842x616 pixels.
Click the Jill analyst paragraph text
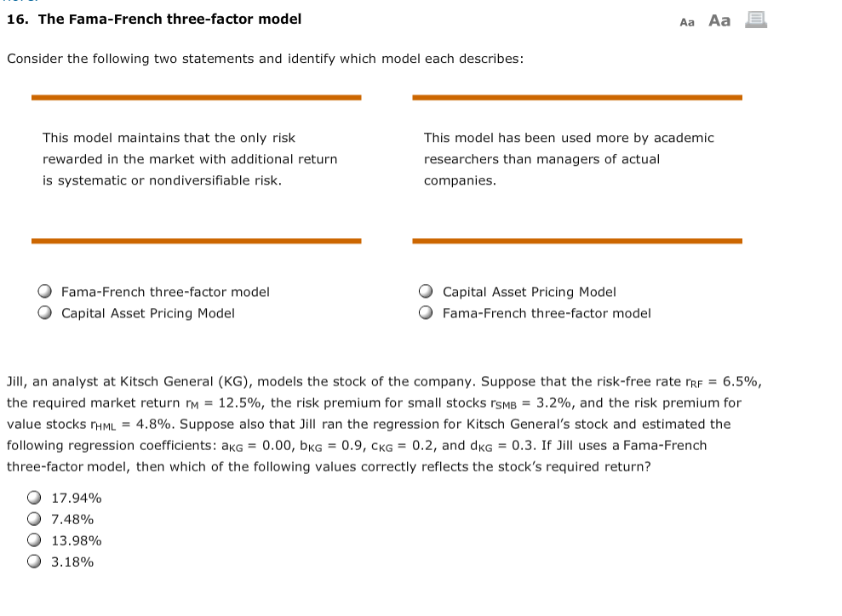[383, 424]
